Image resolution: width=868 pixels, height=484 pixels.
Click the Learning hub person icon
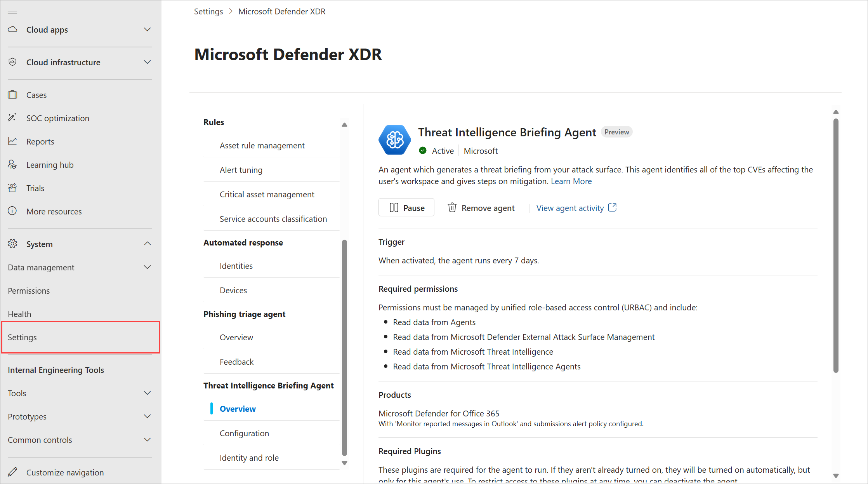(x=12, y=165)
